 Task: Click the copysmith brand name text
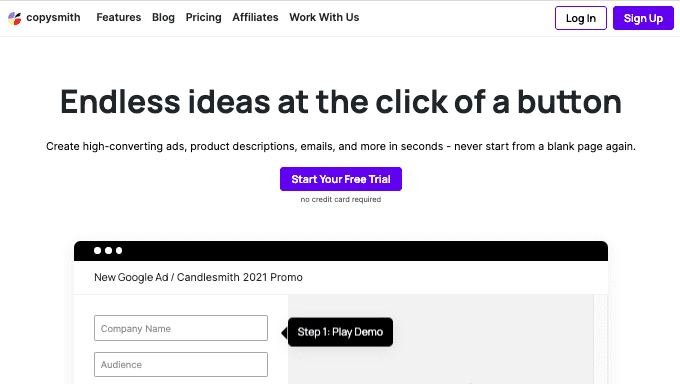point(53,17)
